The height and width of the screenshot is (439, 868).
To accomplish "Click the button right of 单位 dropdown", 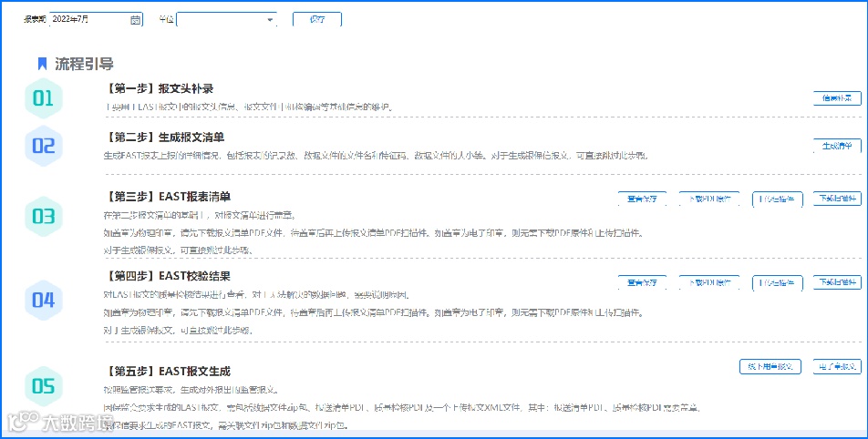I will (317, 19).
